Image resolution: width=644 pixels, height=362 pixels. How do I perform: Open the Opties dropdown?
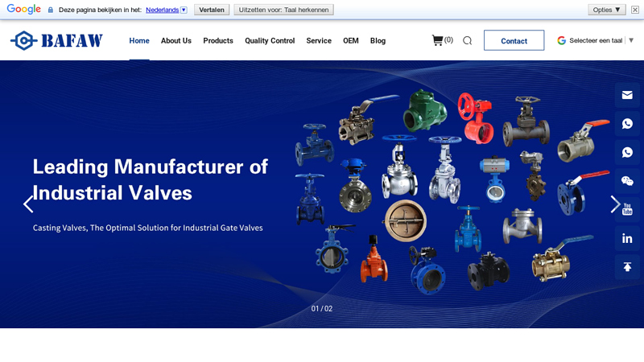607,10
